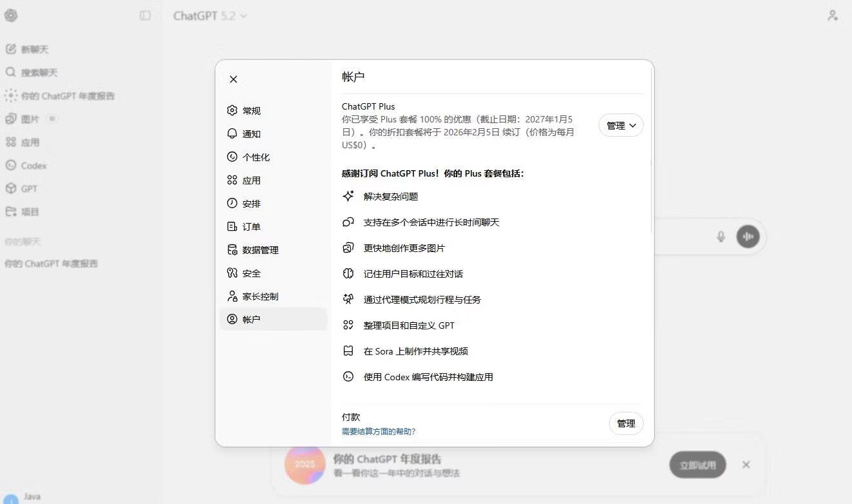Viewport: 852px width, 504px height.
Task: Select the GPT icon in sidebar
Action: click(x=29, y=188)
